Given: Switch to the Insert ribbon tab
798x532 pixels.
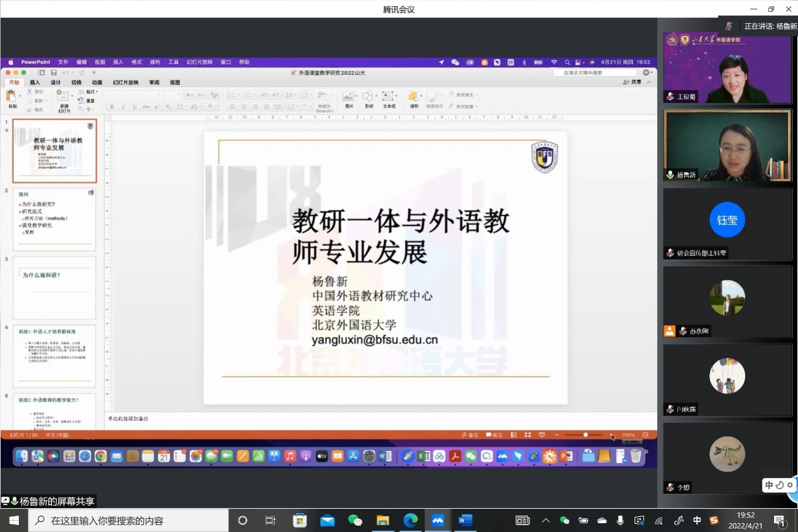Looking at the screenshot, I should click(35, 82).
